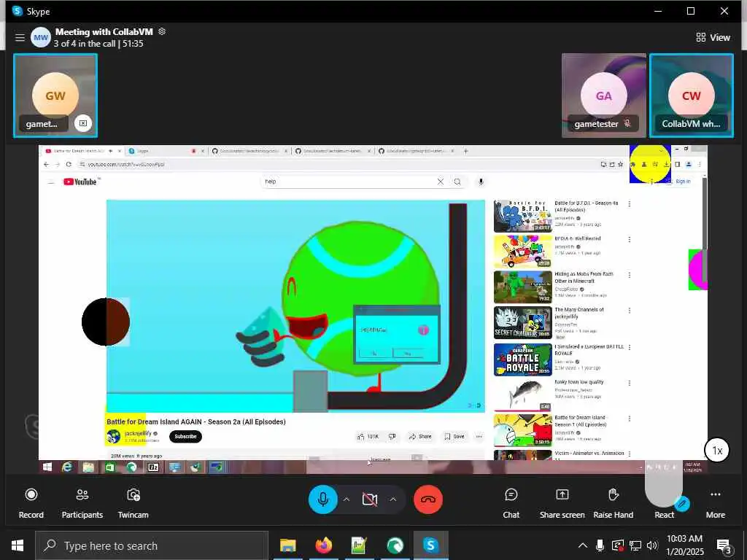
Task: Open a new browser tab plus button
Action: [465, 151]
